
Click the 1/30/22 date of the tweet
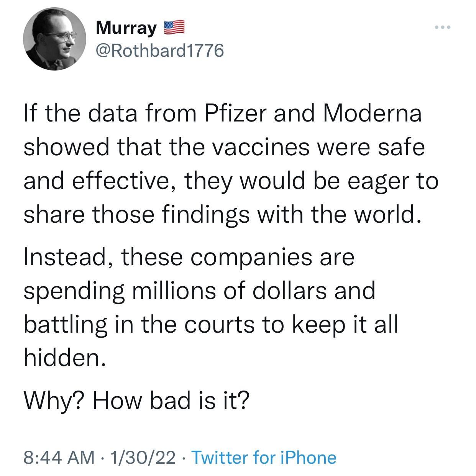pos(143,457)
